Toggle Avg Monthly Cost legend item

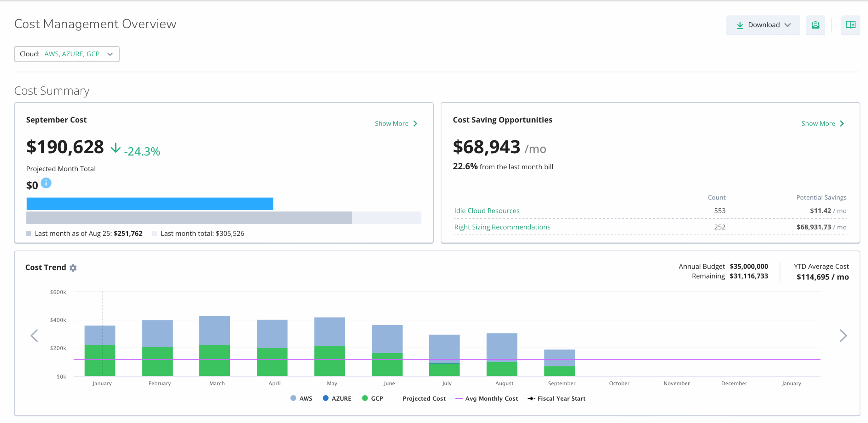click(x=487, y=398)
